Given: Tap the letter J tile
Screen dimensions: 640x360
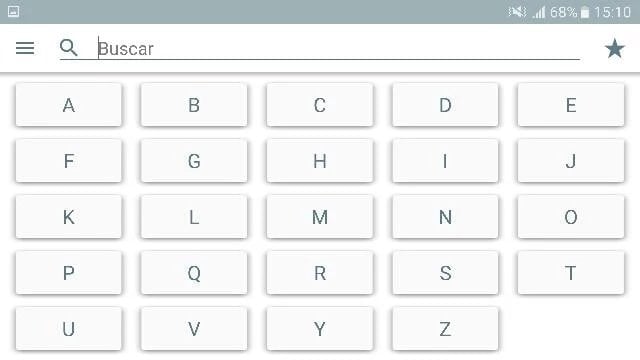Looking at the screenshot, I should point(571,161).
